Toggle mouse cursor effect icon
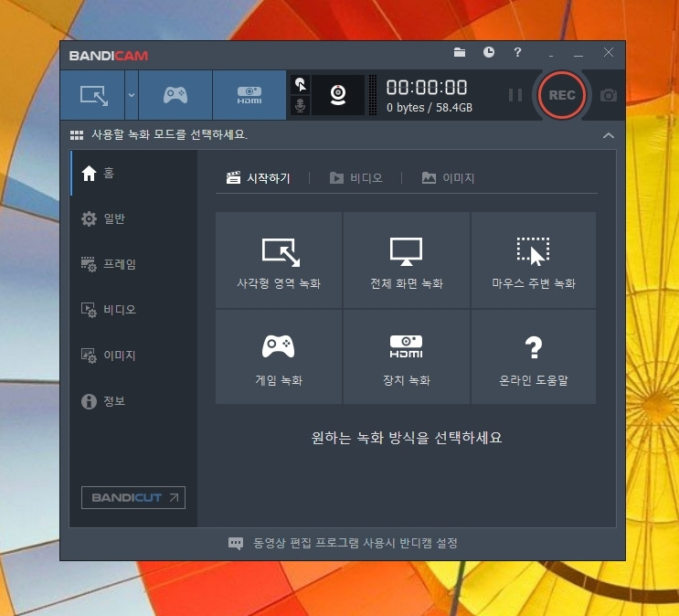The image size is (679, 616). [x=300, y=84]
